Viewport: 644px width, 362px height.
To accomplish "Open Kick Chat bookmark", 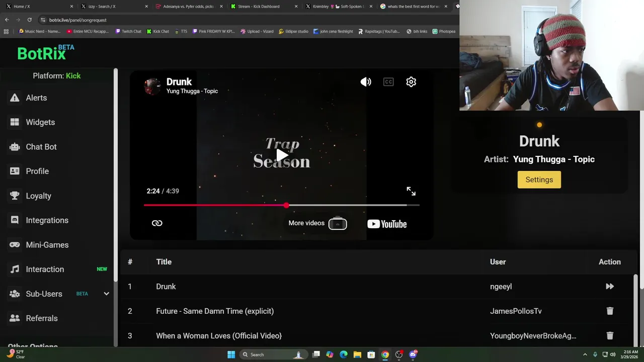I will [158, 31].
